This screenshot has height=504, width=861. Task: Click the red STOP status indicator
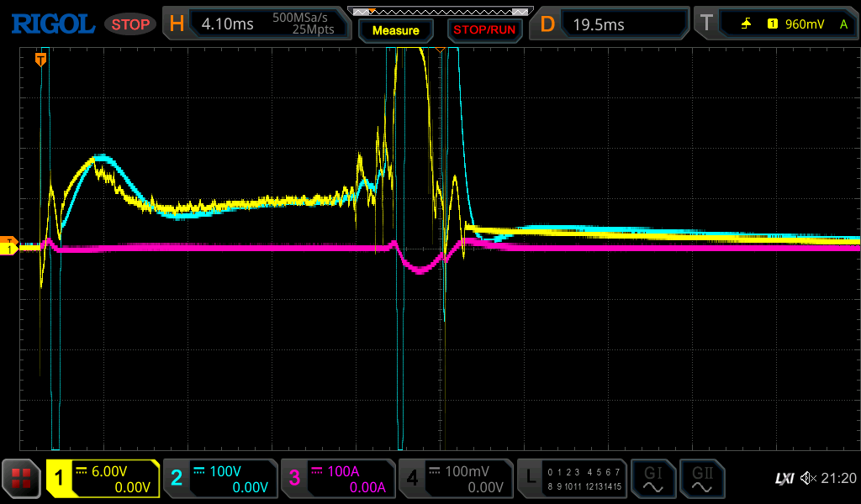pyautogui.click(x=130, y=24)
